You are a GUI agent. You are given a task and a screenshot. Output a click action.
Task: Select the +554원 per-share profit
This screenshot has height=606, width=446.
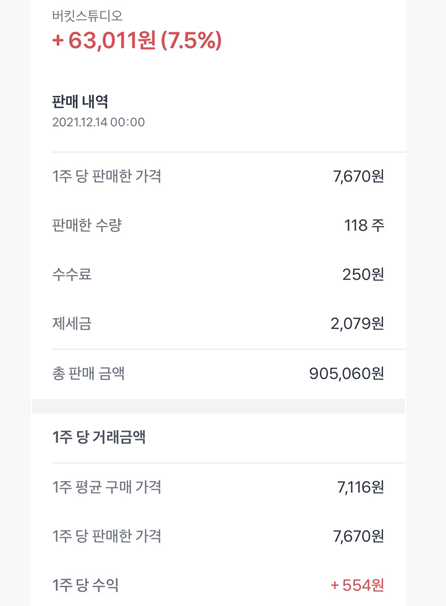coord(357,585)
